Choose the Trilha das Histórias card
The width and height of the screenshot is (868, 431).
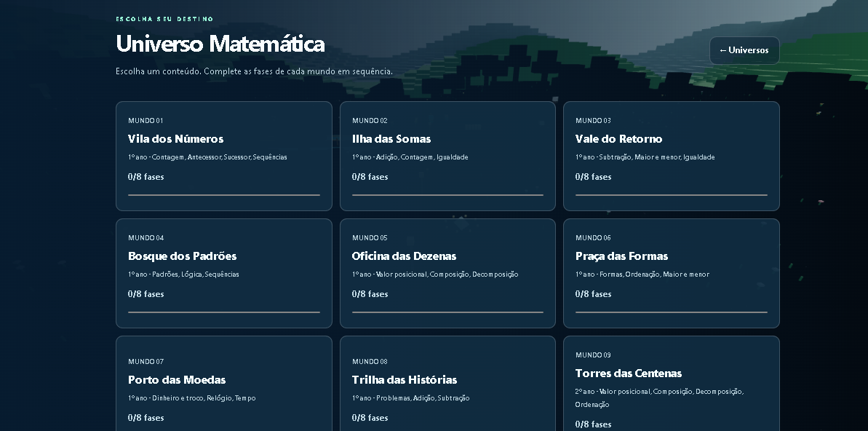pos(447,384)
